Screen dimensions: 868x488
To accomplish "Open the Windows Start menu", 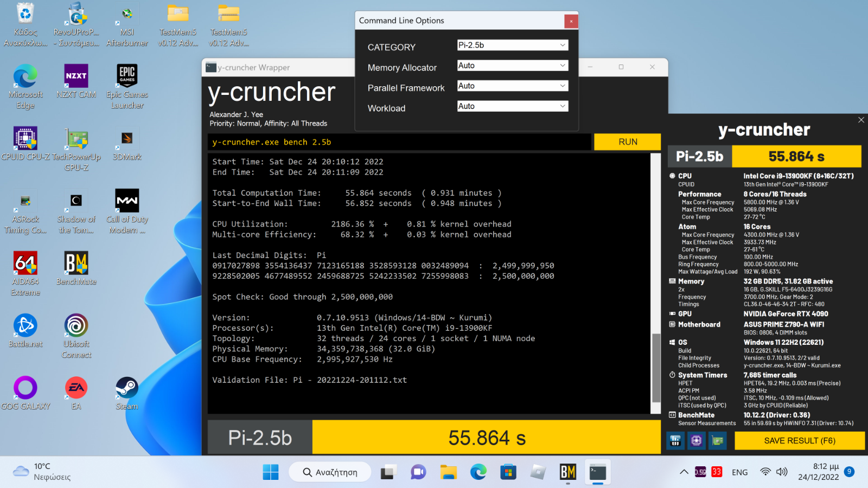I will [271, 472].
